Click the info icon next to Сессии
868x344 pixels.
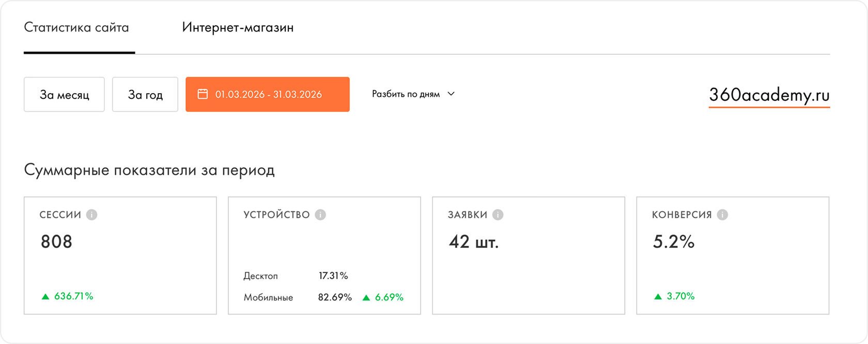[91, 215]
